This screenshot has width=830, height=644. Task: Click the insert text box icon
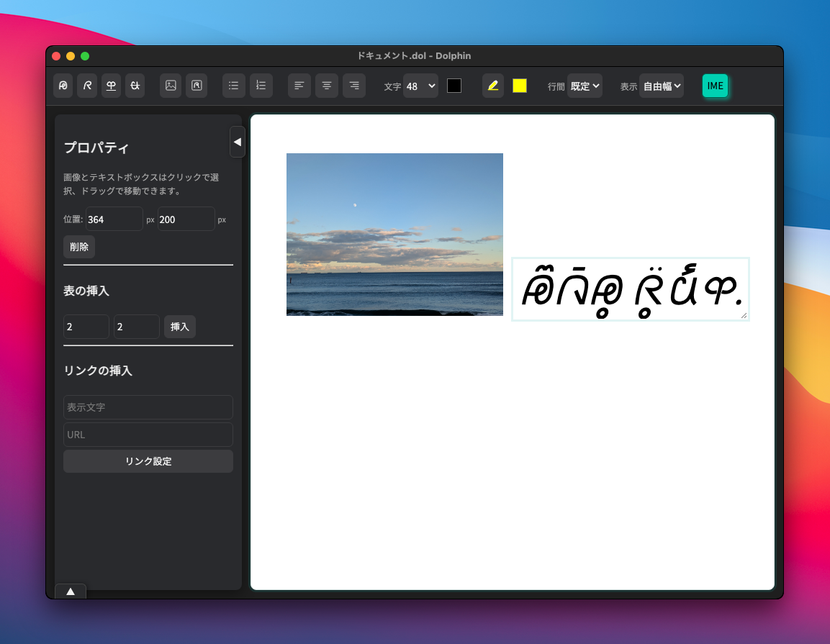tap(197, 86)
